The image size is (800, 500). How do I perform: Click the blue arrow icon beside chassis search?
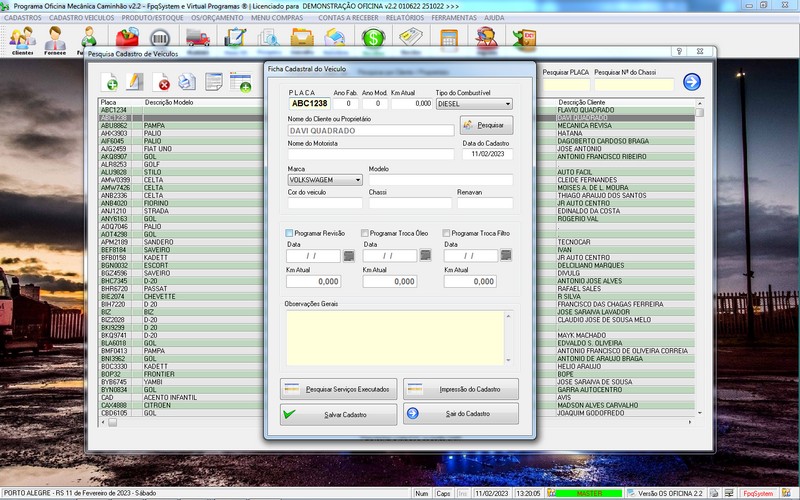pos(691,82)
